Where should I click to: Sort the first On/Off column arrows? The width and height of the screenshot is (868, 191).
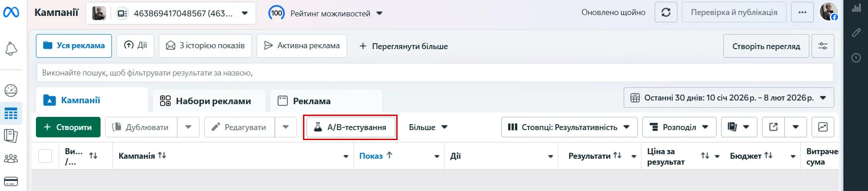pyautogui.click(x=93, y=156)
